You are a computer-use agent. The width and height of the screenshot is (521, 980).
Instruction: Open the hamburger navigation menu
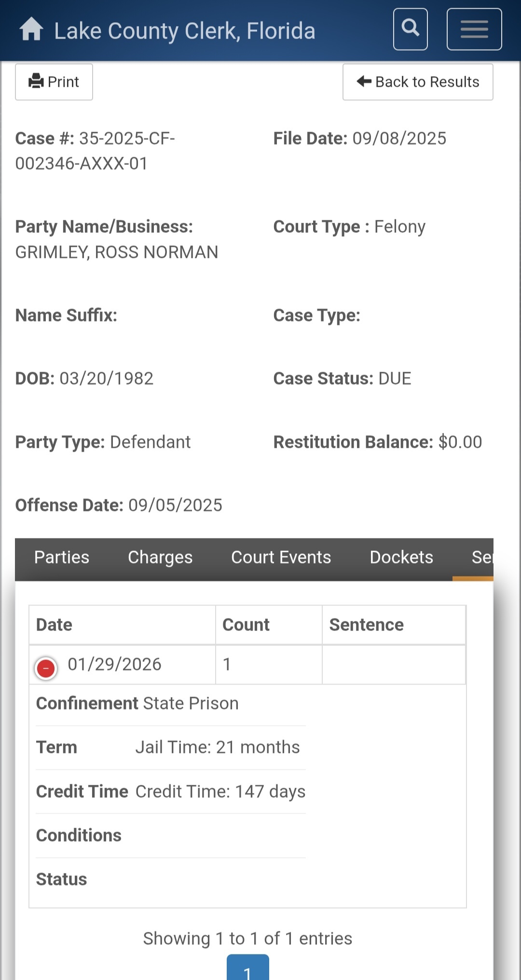click(474, 29)
